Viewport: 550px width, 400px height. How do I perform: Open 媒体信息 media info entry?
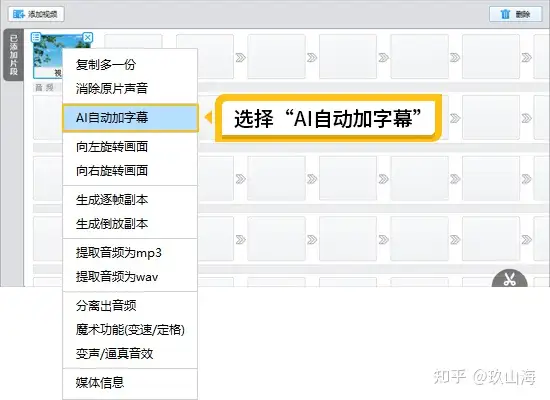pos(130,382)
